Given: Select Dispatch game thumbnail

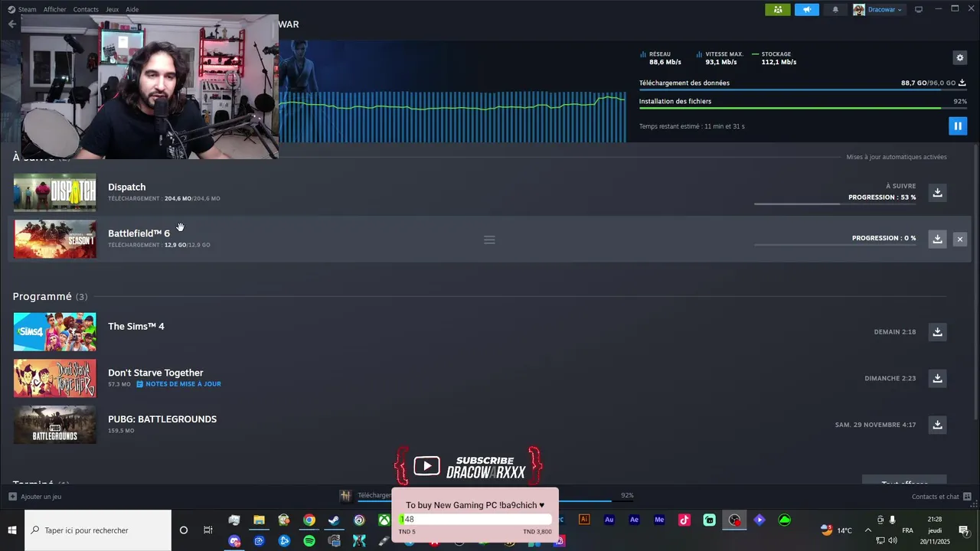Looking at the screenshot, I should point(55,192).
